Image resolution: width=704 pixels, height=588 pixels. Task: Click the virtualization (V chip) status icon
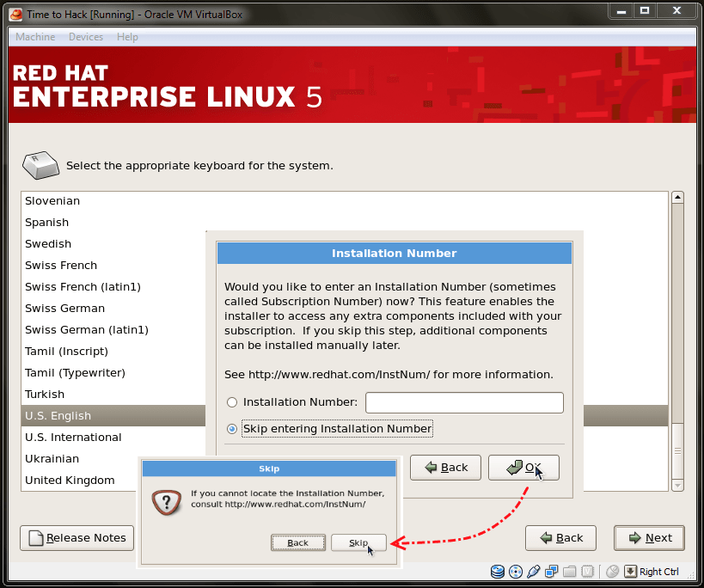tap(587, 572)
